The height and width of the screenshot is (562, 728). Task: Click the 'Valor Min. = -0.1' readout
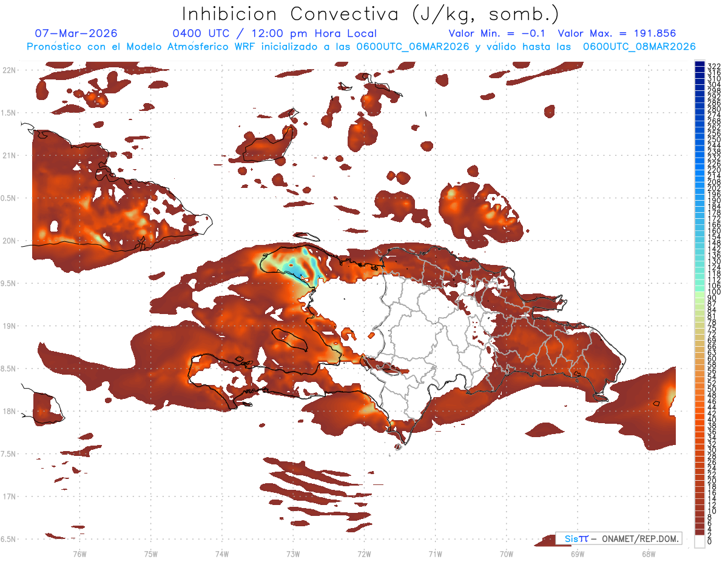[x=498, y=33]
